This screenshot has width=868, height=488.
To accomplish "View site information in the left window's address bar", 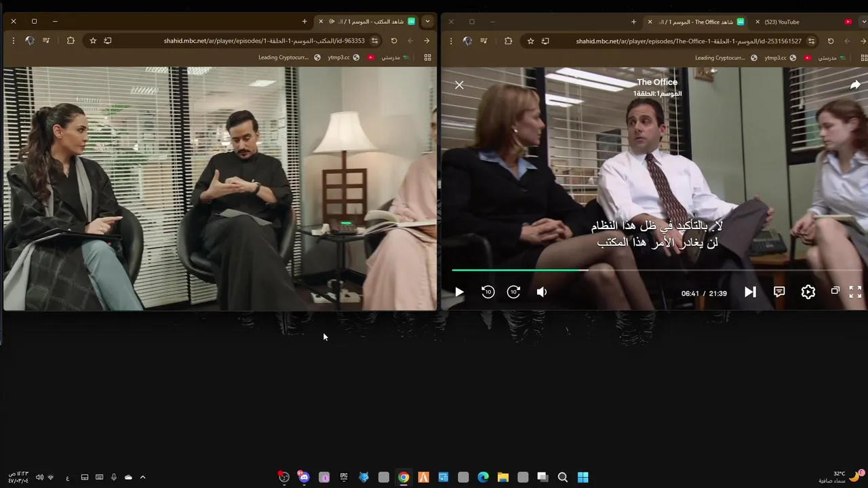I will coord(374,41).
